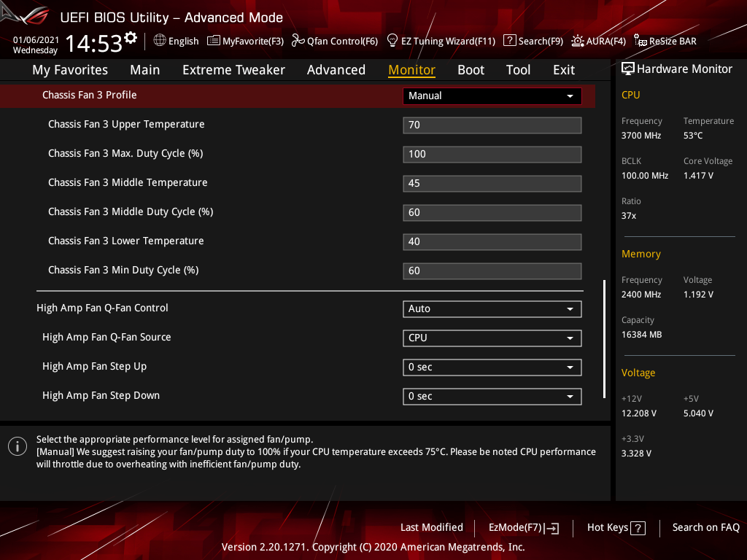The width and height of the screenshot is (747, 560).
Task: Click the CPU section heading in Hardware Monitor
Action: 631,95
